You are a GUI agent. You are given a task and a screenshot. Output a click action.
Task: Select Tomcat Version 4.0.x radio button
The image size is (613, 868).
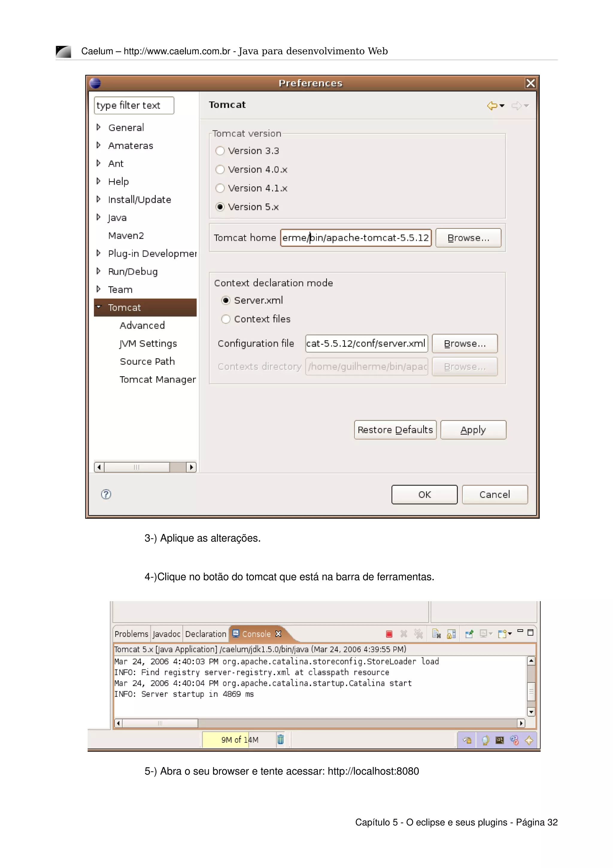(x=220, y=169)
